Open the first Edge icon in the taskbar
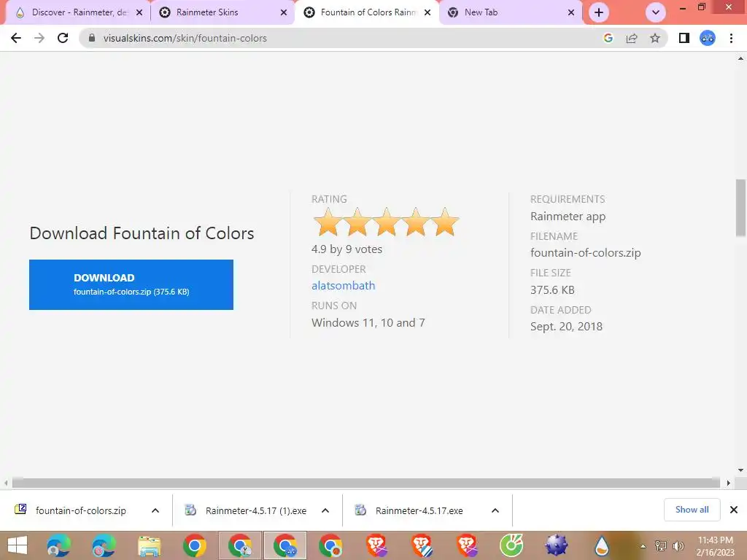The image size is (747, 560). (58, 545)
